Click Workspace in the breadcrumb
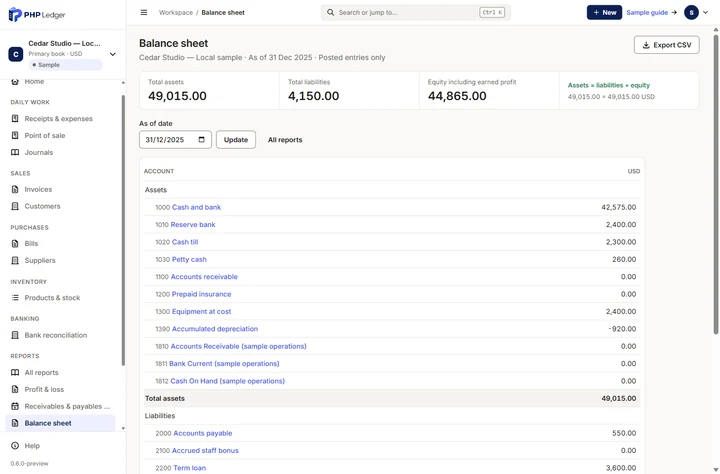This screenshot has width=720, height=474. coord(176,12)
